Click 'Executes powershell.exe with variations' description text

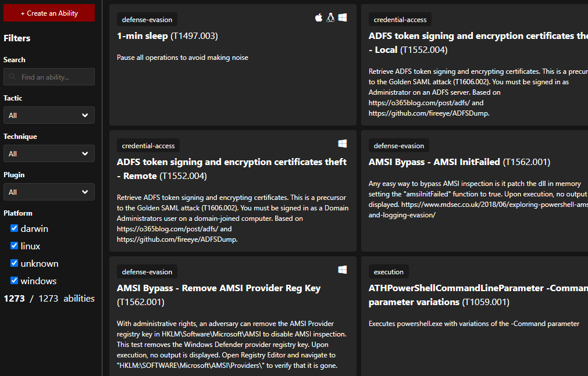click(x=474, y=324)
